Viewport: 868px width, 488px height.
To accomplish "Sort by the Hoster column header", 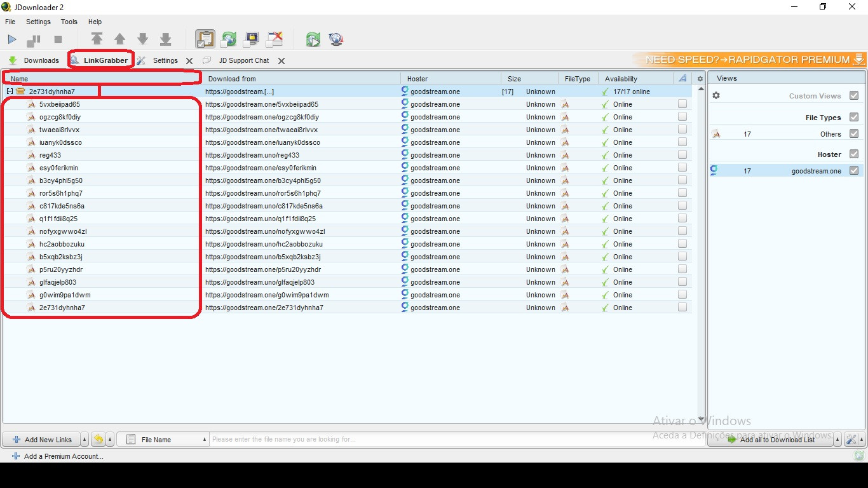I will [x=450, y=79].
